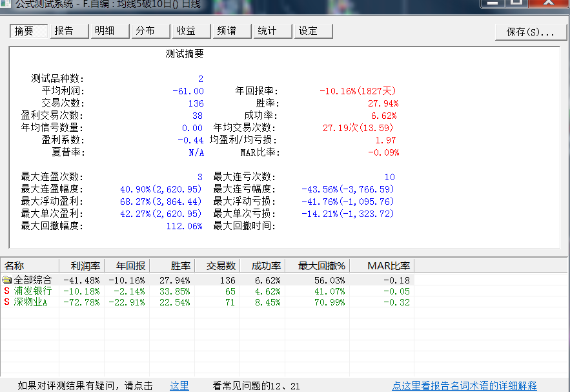Select the 全部综合 row name

(x=33, y=280)
